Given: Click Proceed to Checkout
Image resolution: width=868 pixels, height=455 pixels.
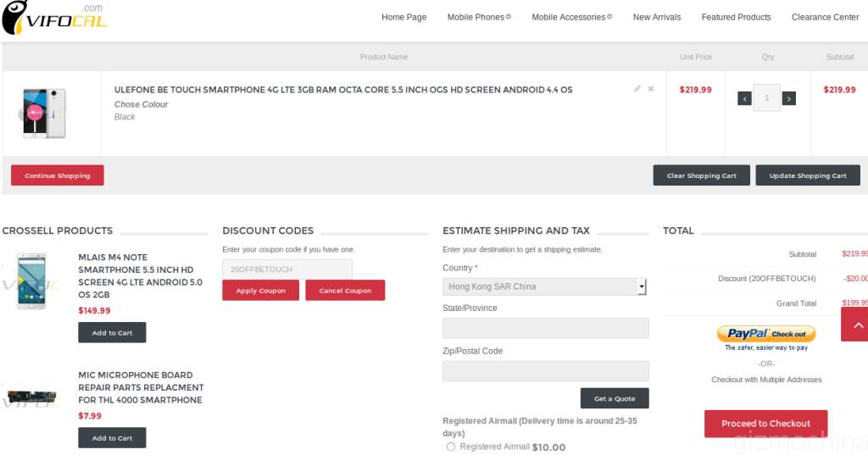Looking at the screenshot, I should [765, 424].
